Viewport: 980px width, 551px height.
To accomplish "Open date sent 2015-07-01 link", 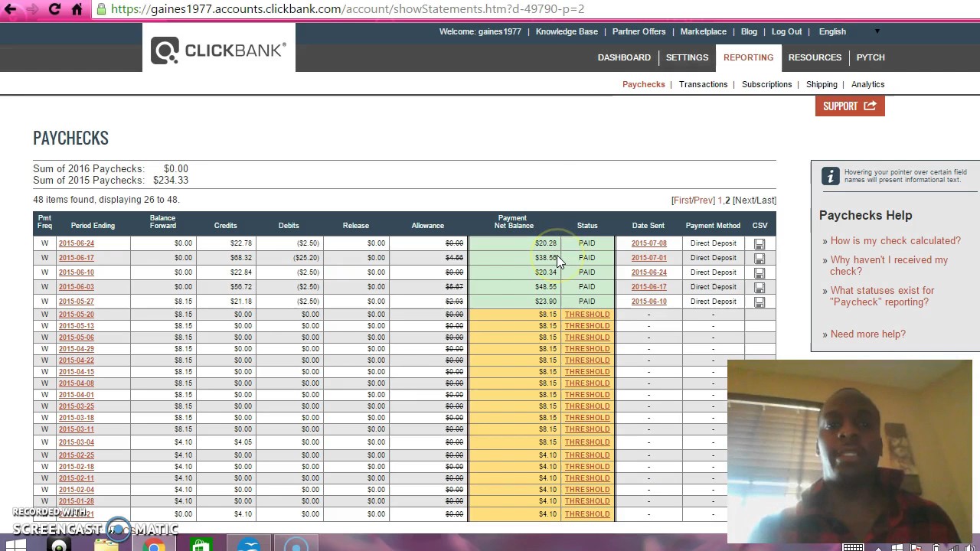I will point(648,258).
